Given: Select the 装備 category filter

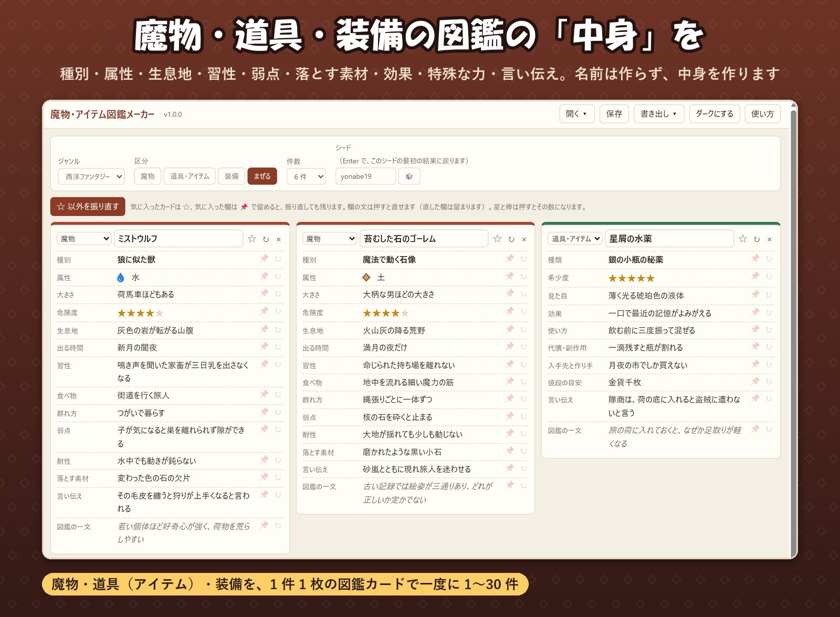Looking at the screenshot, I should [x=232, y=176].
